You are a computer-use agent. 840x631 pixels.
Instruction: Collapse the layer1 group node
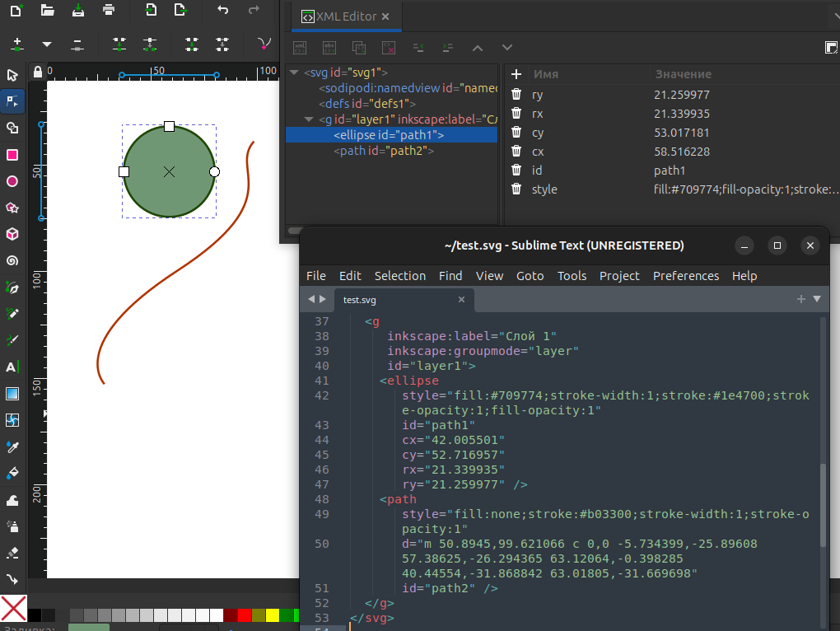(309, 119)
